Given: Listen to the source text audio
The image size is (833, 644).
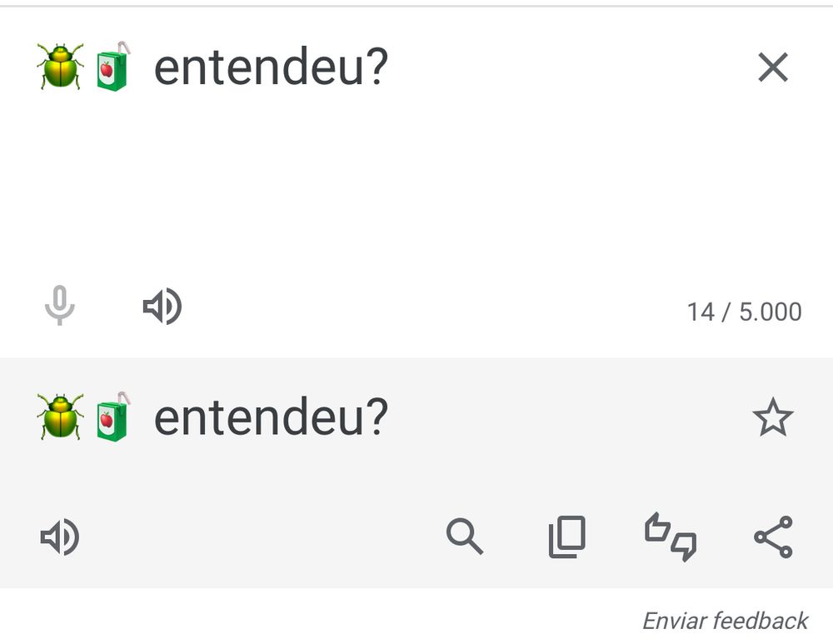Looking at the screenshot, I should (162, 307).
